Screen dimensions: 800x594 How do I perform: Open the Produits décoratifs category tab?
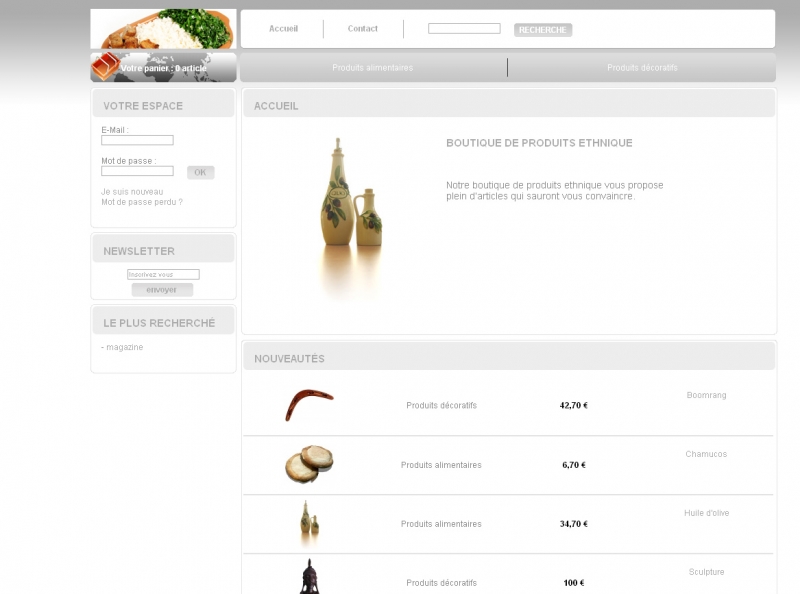coord(642,67)
